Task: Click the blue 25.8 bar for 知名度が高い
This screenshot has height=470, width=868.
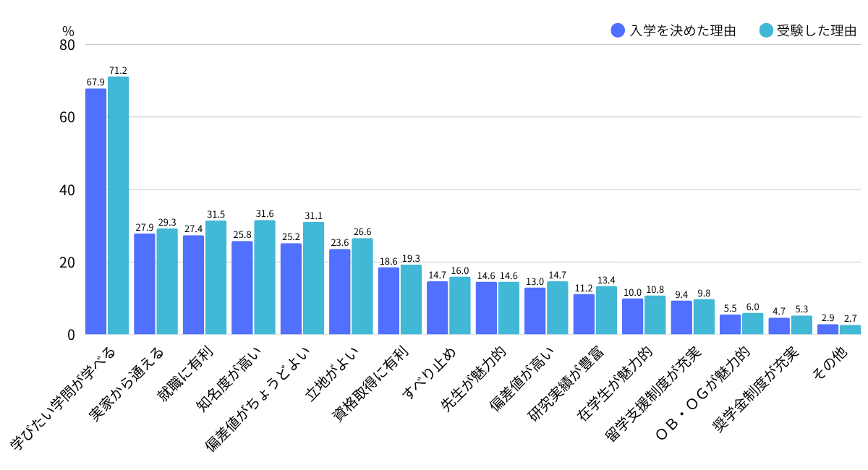Action: coord(242,288)
